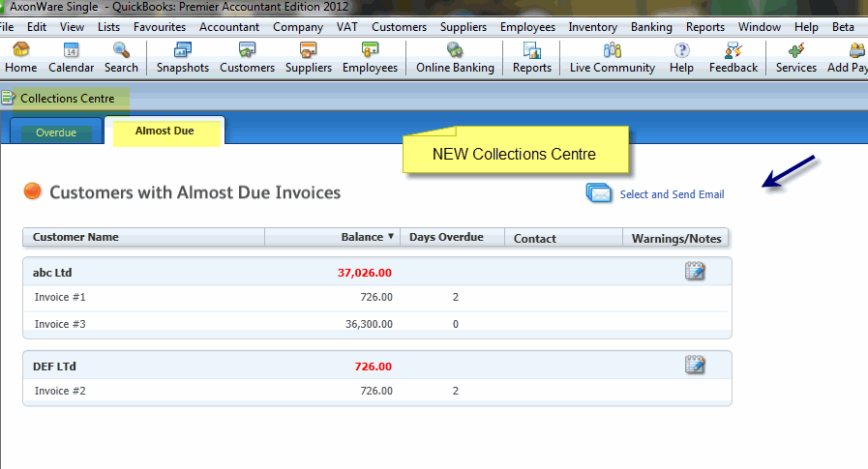Open notes icon for abc Ltd
Viewport: 868px width, 469px height.
pos(695,271)
